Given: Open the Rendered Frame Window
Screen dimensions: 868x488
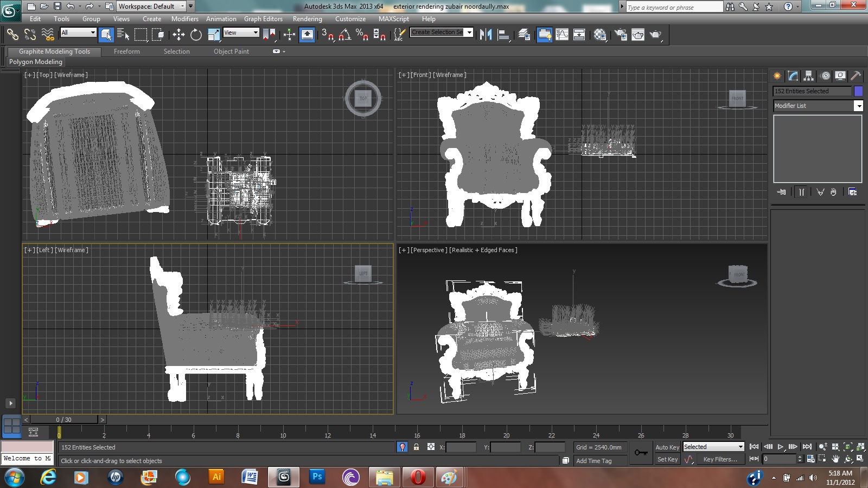Looking at the screenshot, I should pos(638,35).
